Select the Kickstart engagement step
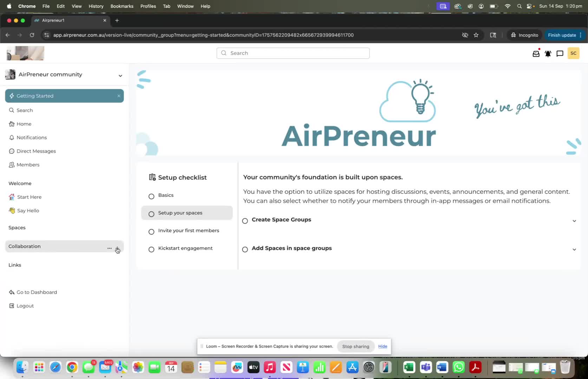Viewport: 588px width, 379px height. tap(187, 248)
